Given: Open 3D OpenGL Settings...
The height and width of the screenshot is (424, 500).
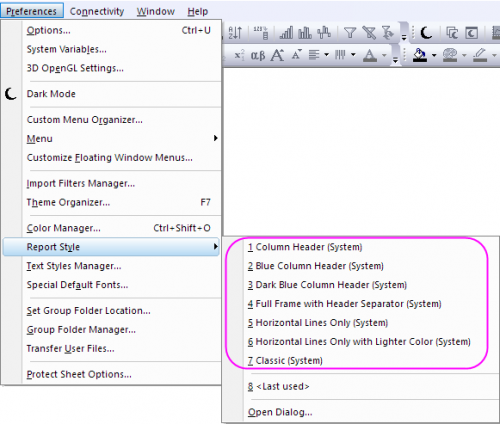Looking at the screenshot, I should coord(112,68).
